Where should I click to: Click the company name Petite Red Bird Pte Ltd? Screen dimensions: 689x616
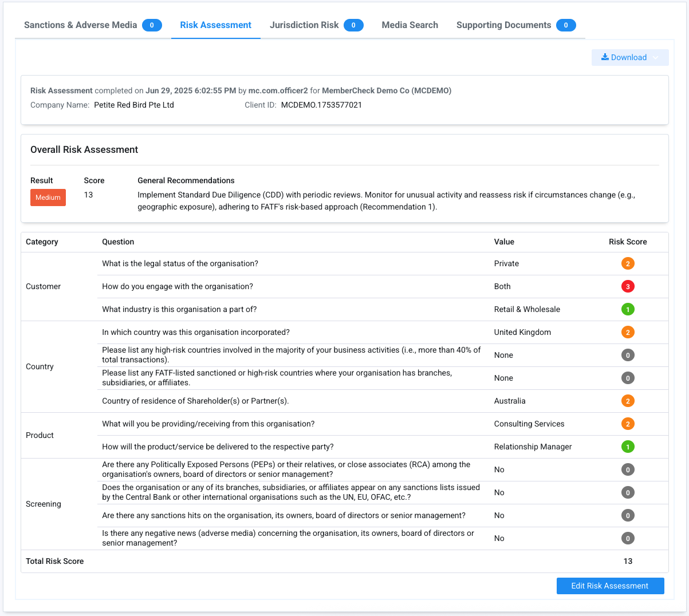[134, 105]
